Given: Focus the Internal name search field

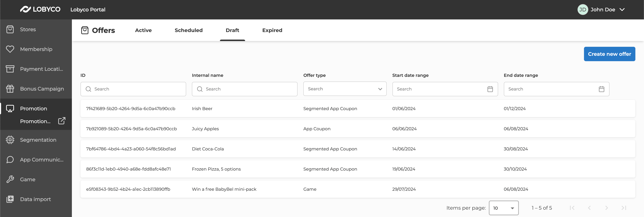Looking at the screenshot, I should pos(245,89).
